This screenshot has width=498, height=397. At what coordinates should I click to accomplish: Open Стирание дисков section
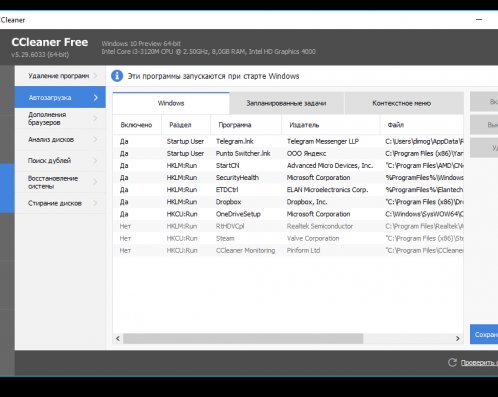pos(60,203)
